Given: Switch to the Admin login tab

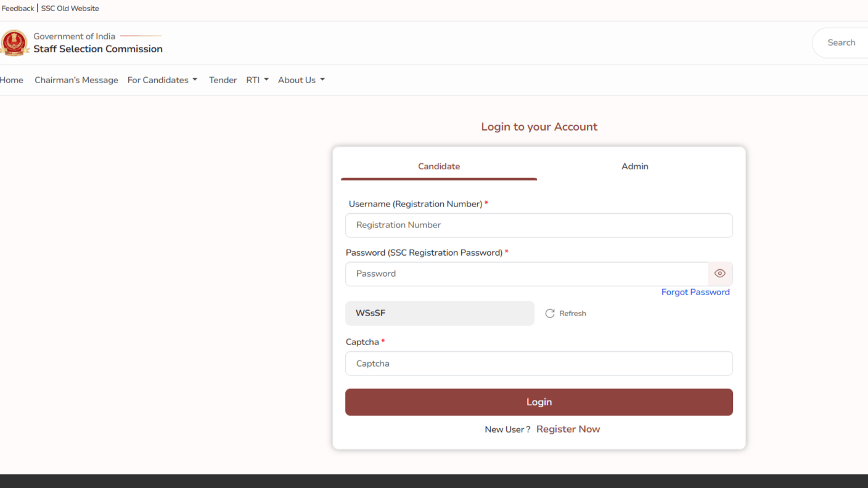Looking at the screenshot, I should click(634, 166).
